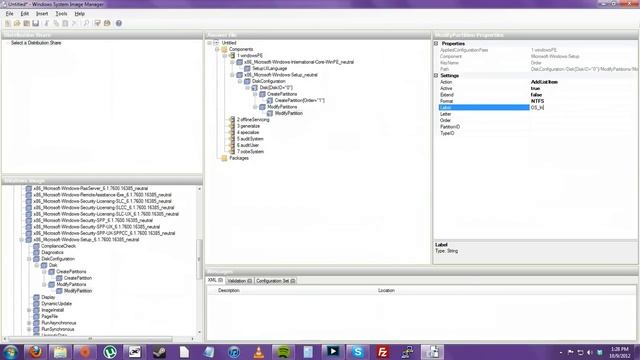The image size is (640, 360).
Task: Open the Insert menu
Action: coord(42,13)
